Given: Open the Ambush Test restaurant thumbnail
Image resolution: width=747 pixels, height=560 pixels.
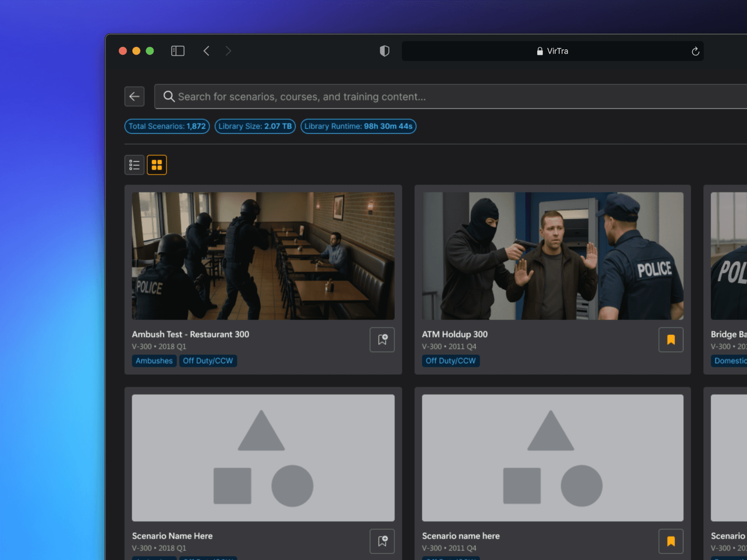Looking at the screenshot, I should (263, 256).
